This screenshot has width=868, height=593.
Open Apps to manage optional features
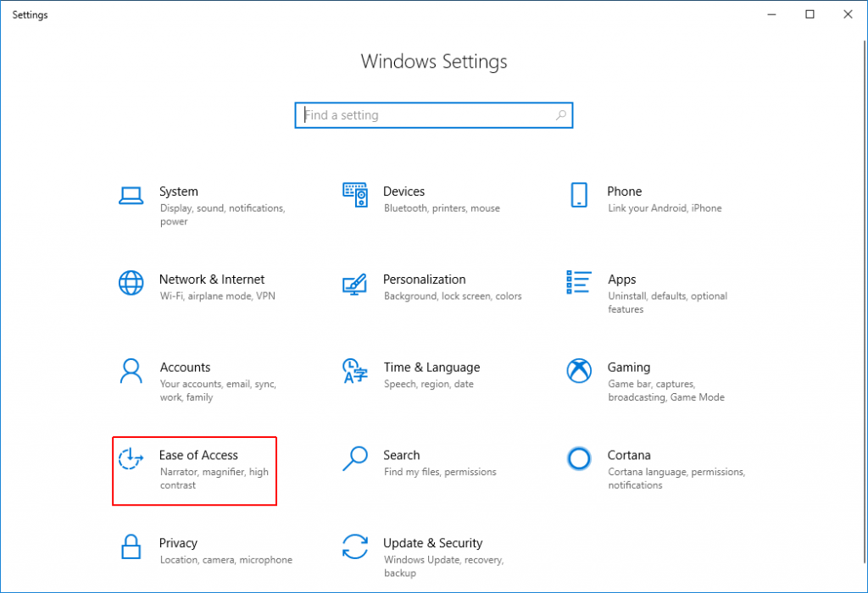click(x=621, y=280)
